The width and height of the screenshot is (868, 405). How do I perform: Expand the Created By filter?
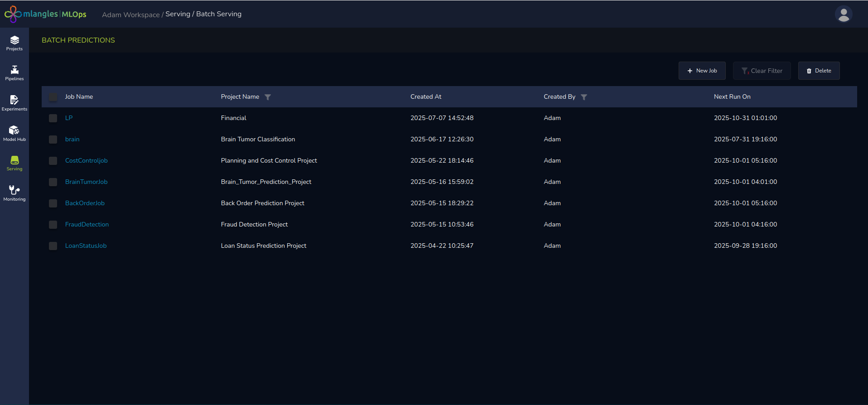(x=583, y=97)
